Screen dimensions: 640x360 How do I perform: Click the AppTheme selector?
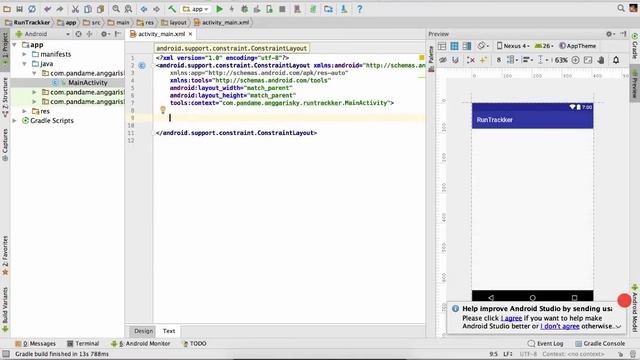(578, 46)
